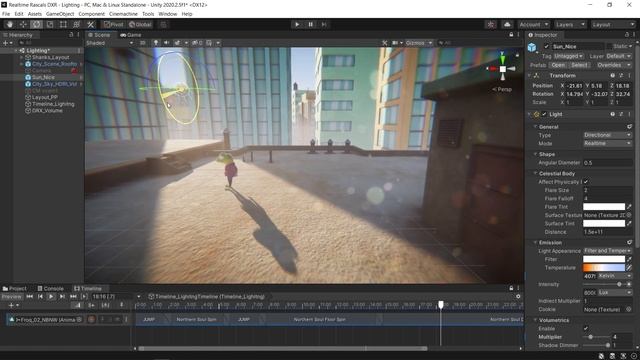Screen dimensions: 640x360
Task: Open the Layers dropdown
Action: (570, 24)
